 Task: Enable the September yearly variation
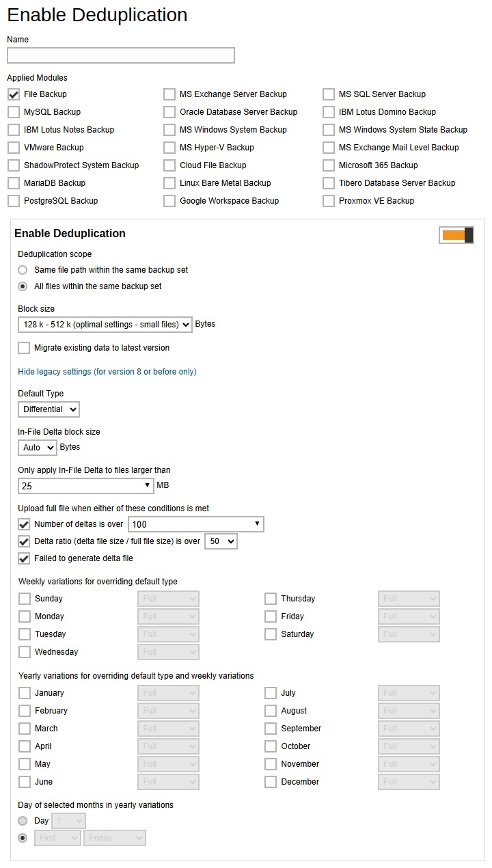270,729
